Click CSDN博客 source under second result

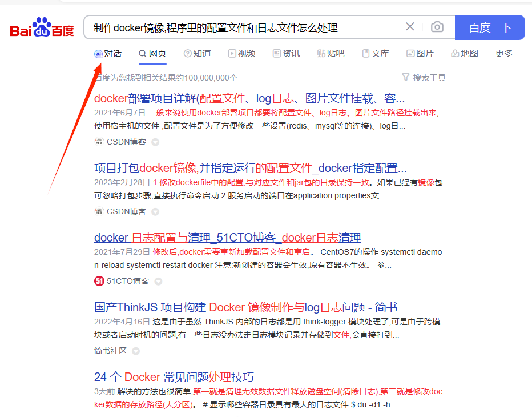coord(126,211)
